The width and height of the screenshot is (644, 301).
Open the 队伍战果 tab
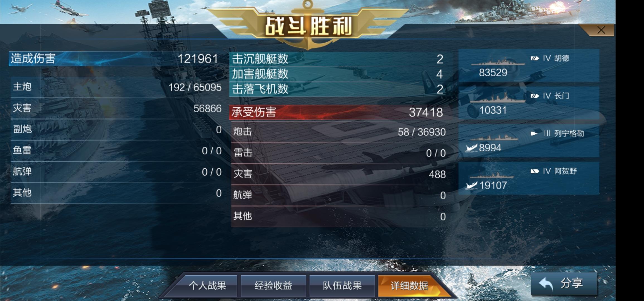[342, 285]
